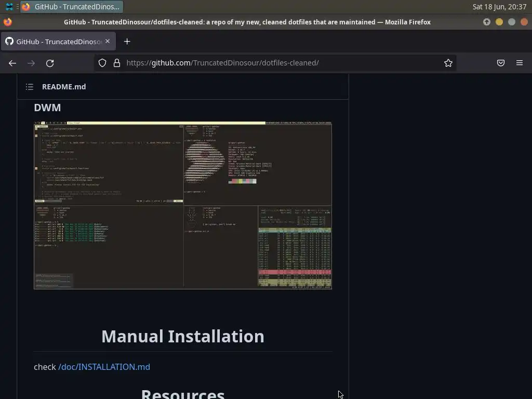
Task: Open the Firefox hamburger menu
Action: [520, 63]
